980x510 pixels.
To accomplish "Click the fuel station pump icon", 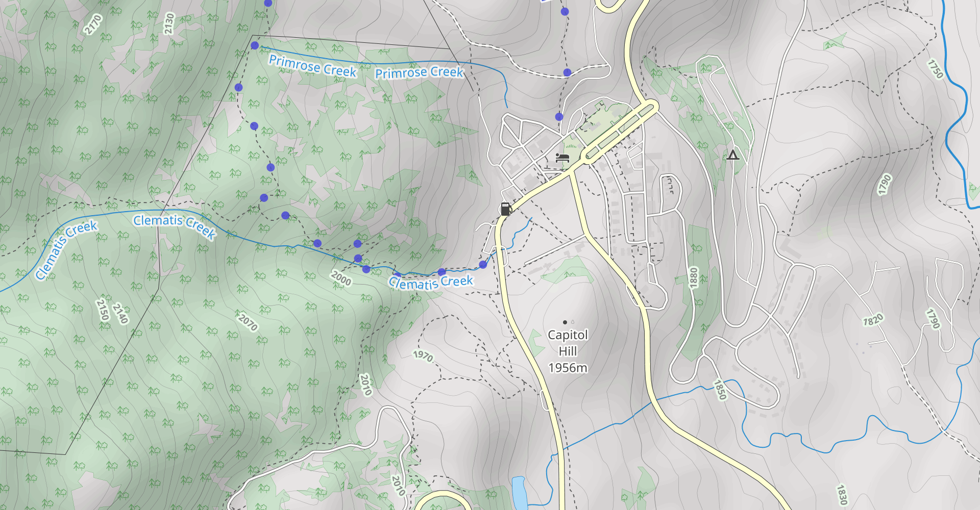I will tap(505, 209).
